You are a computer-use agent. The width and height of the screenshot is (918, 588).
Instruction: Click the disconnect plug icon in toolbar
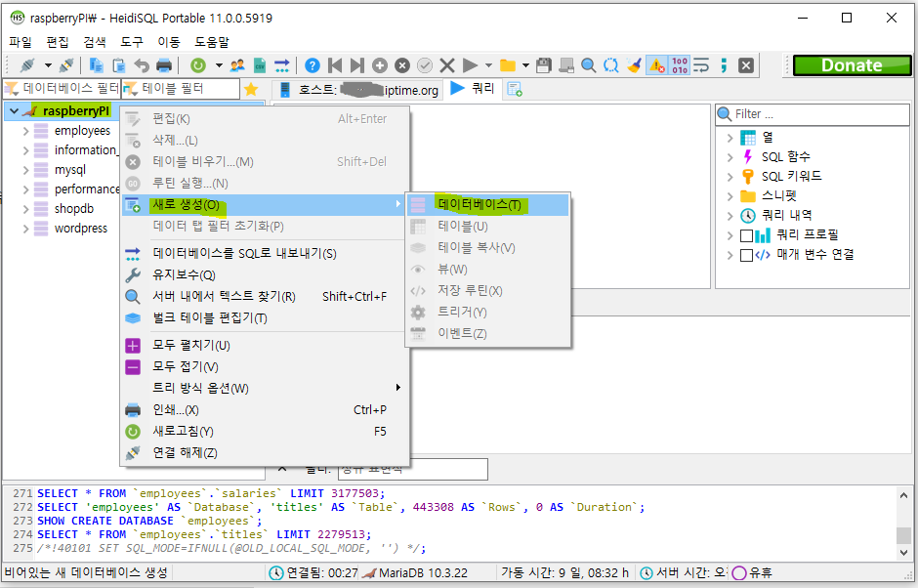pyautogui.click(x=66, y=65)
